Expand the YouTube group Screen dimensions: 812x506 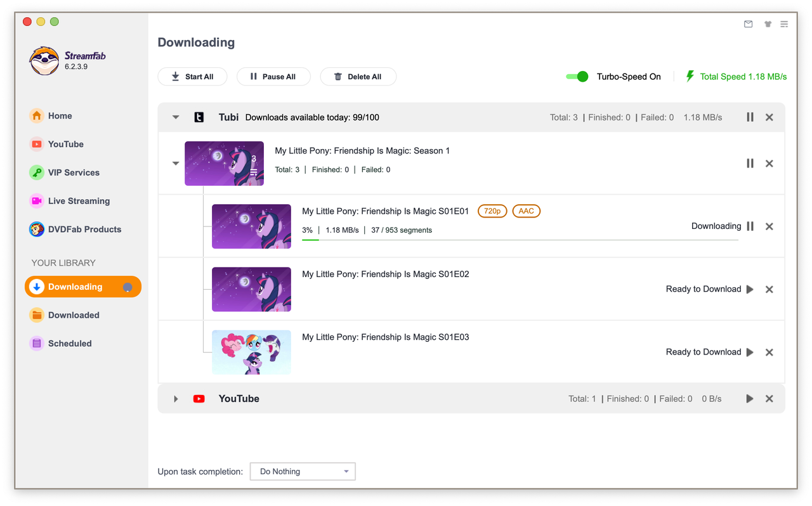pos(176,399)
